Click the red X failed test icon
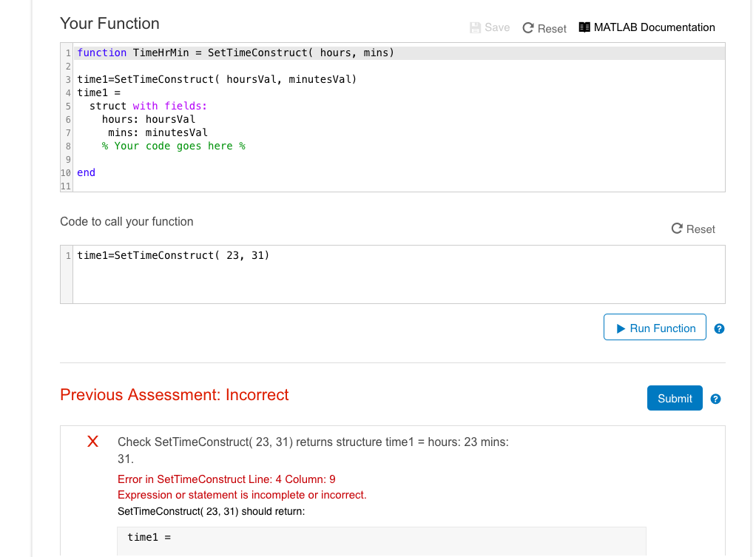The height and width of the screenshot is (557, 756). point(92,442)
